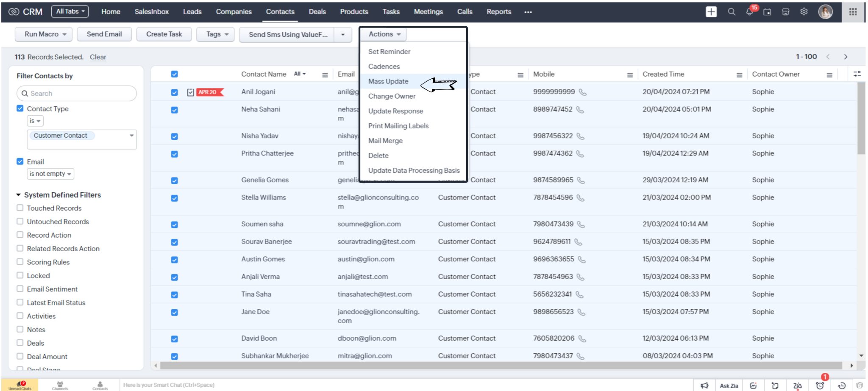Open the global search magnifier icon
Image resolution: width=868 pixels, height=391 pixels.
point(732,12)
